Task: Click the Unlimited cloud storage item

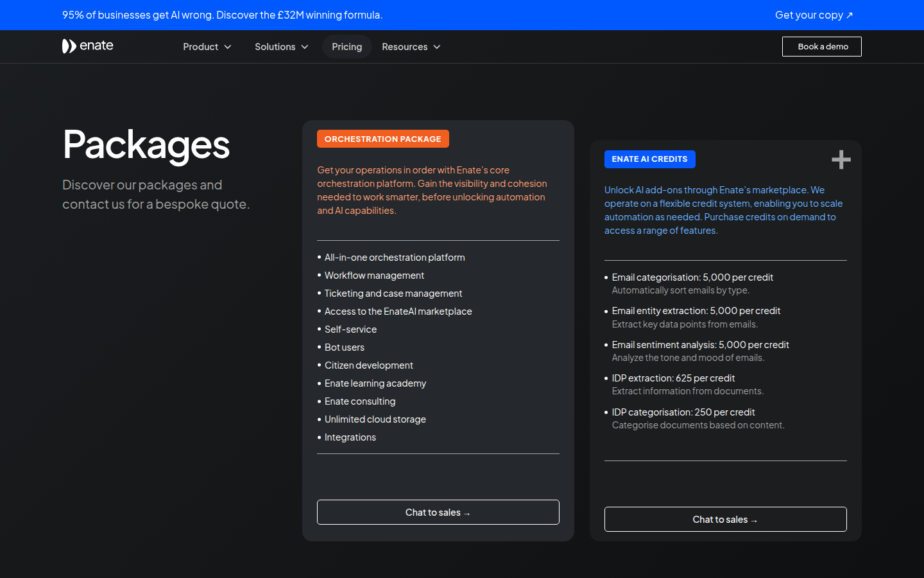Action: (x=375, y=419)
